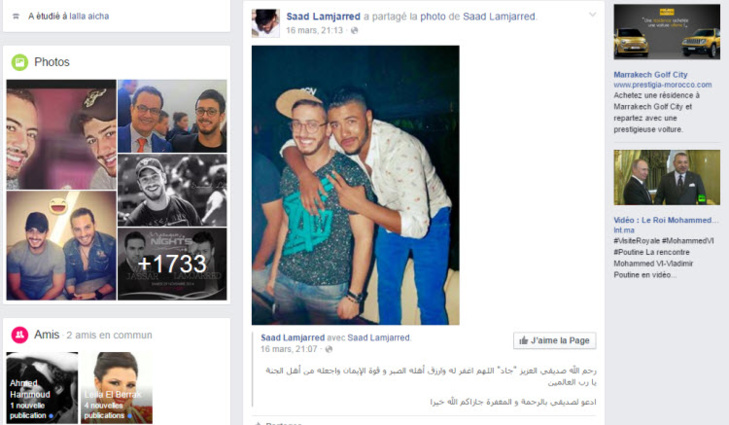Screen dimensions: 729x425
Task: Click the yellow cars advertisement image
Action: [667, 32]
